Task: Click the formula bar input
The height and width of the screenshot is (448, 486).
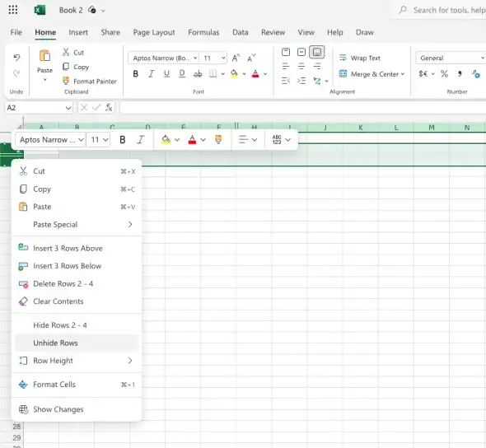Action: pos(303,108)
